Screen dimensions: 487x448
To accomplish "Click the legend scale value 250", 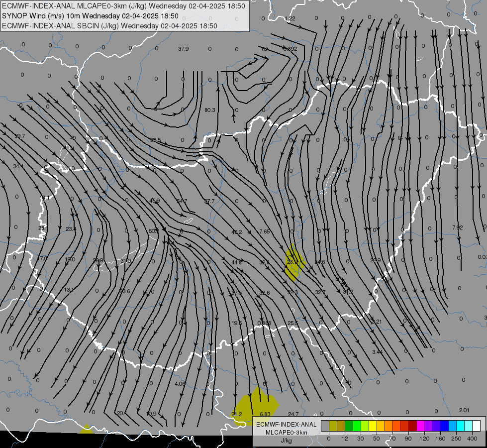I will click(456, 439).
